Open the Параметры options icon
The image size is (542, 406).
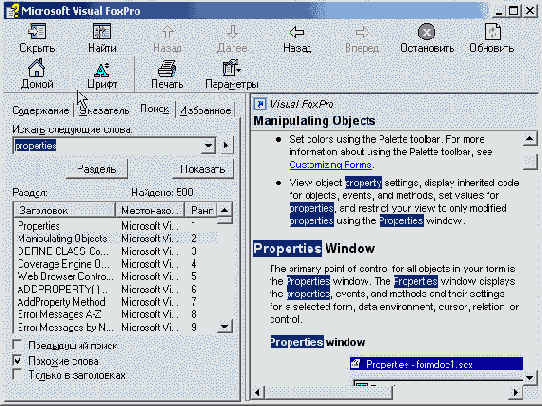pyautogui.click(x=232, y=68)
